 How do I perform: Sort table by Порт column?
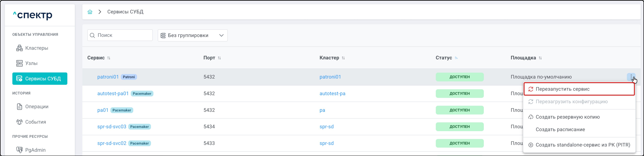[219, 58]
